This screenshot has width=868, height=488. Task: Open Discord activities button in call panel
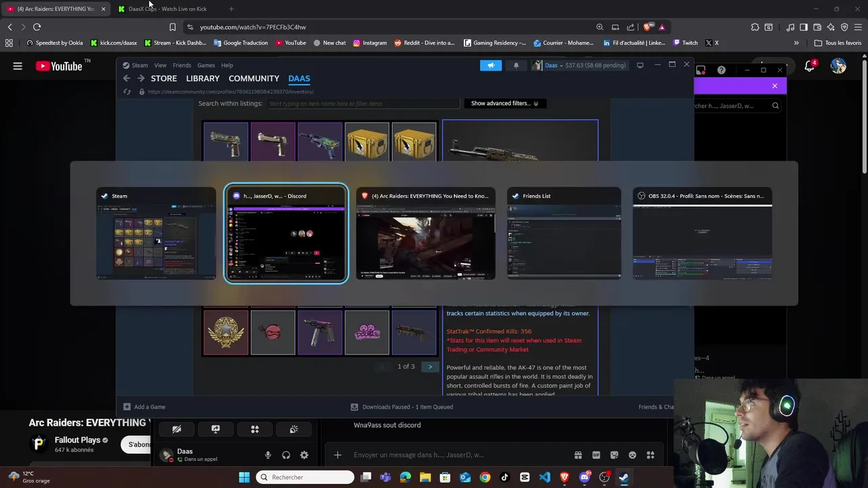click(x=255, y=429)
